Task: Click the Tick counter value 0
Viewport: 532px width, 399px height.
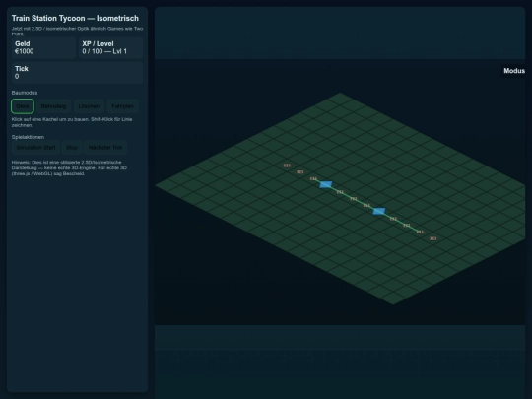Action: pos(17,76)
